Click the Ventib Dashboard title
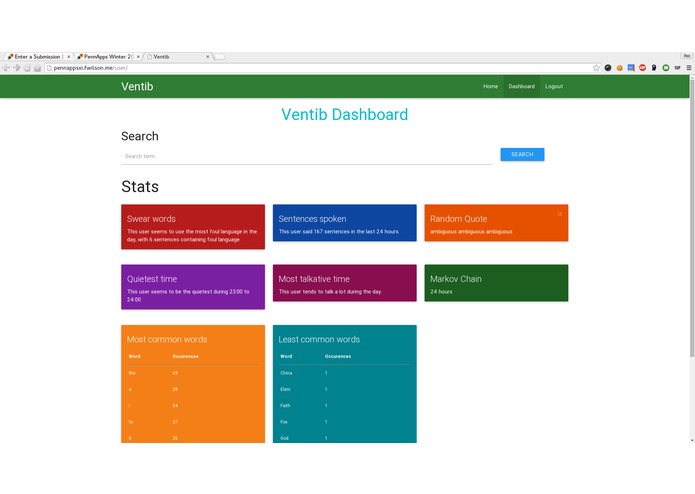This screenshot has height=494, width=695. 344,114
